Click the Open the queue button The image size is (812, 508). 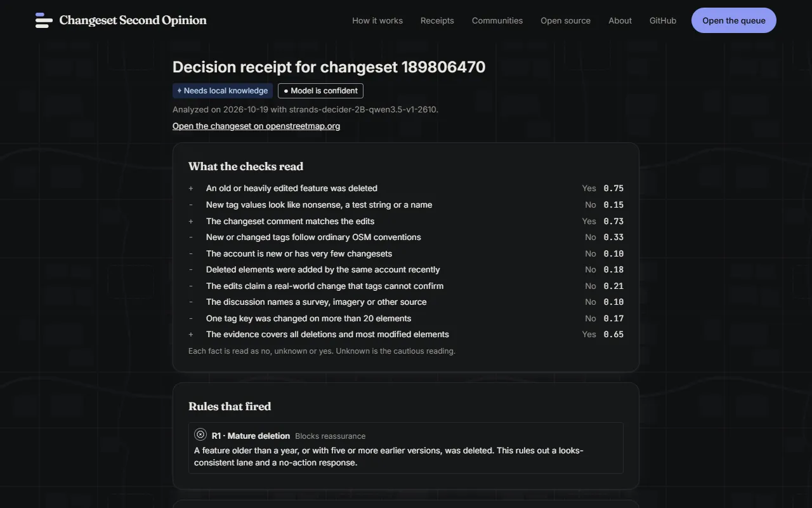click(x=734, y=20)
